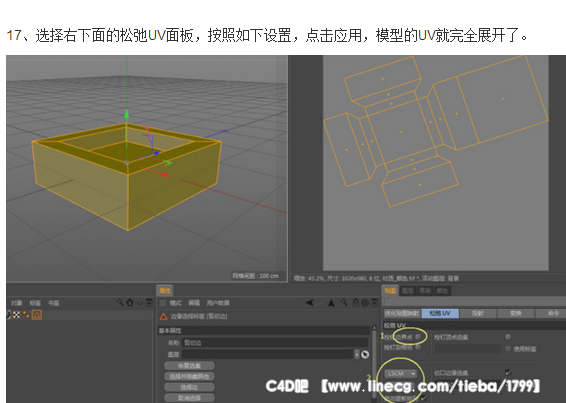Click the Object manager's new-panel icon
This screenshot has width=566, height=403.
(x=149, y=303)
